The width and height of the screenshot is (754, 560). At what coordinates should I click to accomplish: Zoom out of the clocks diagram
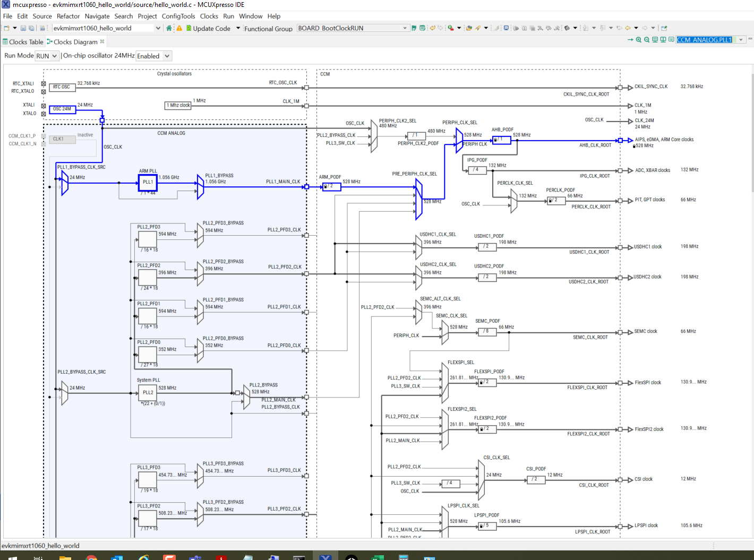point(647,39)
